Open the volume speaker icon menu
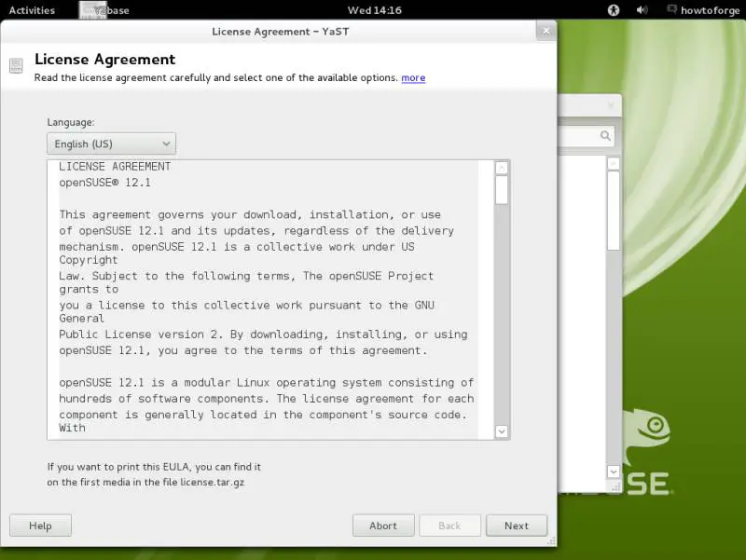Screen dimensions: 746x560 tap(642, 10)
